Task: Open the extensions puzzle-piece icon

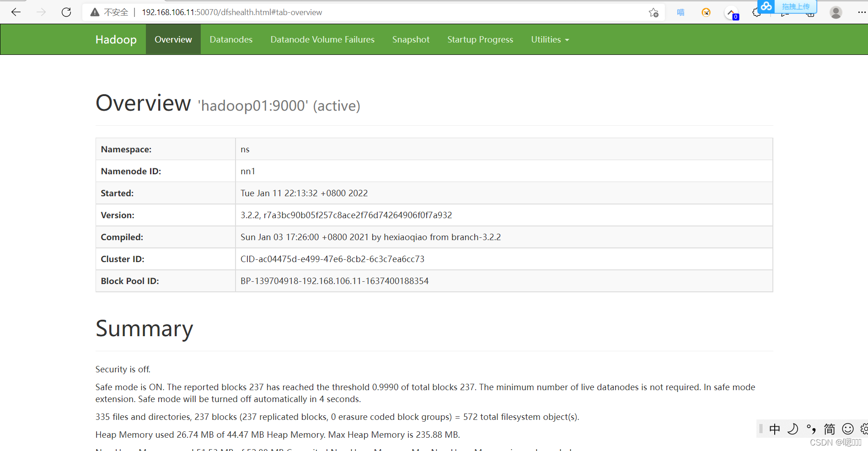Action: [x=756, y=13]
